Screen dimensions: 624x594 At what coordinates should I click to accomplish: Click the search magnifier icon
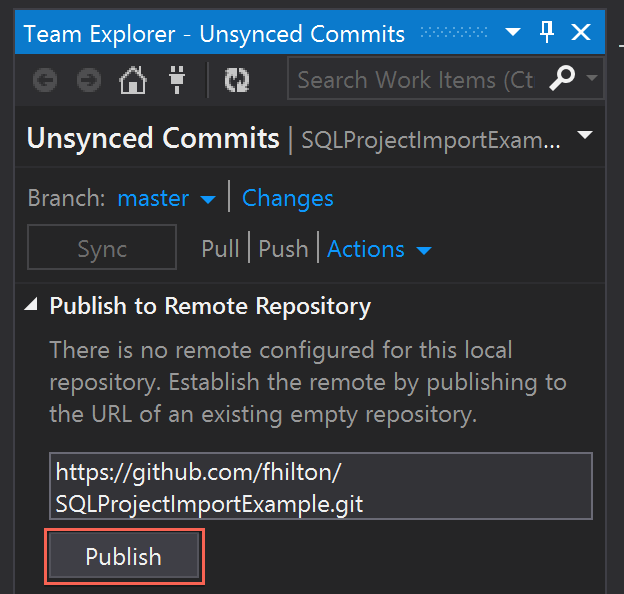[x=562, y=78]
